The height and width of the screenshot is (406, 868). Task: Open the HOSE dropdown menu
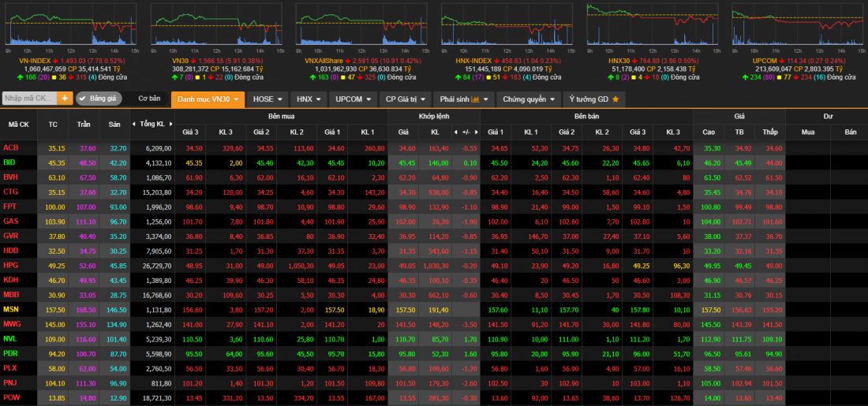click(x=268, y=99)
